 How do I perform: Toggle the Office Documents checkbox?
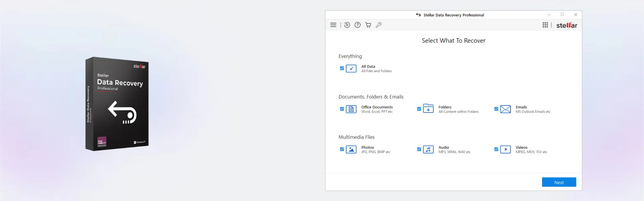tap(342, 109)
